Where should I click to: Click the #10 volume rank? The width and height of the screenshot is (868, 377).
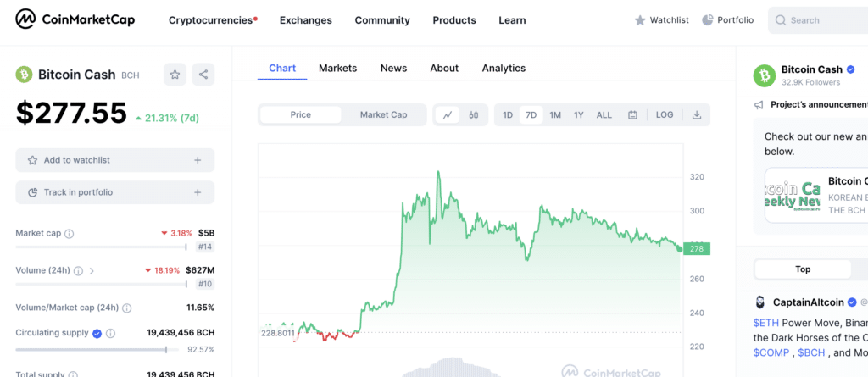tap(205, 284)
